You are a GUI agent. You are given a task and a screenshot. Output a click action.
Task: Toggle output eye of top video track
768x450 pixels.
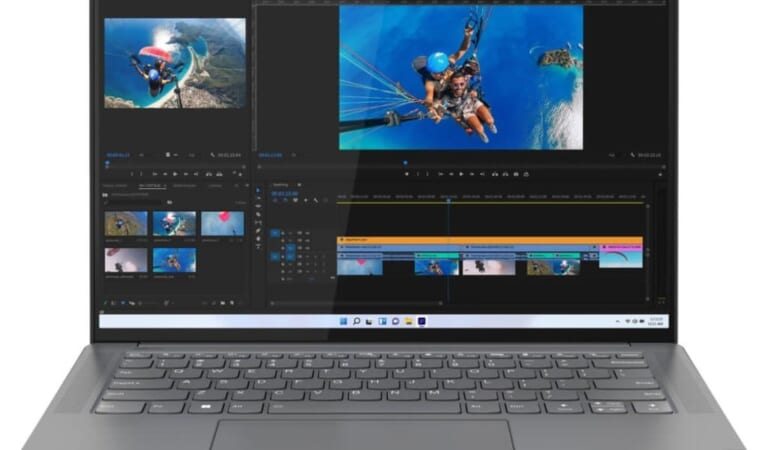point(308,233)
